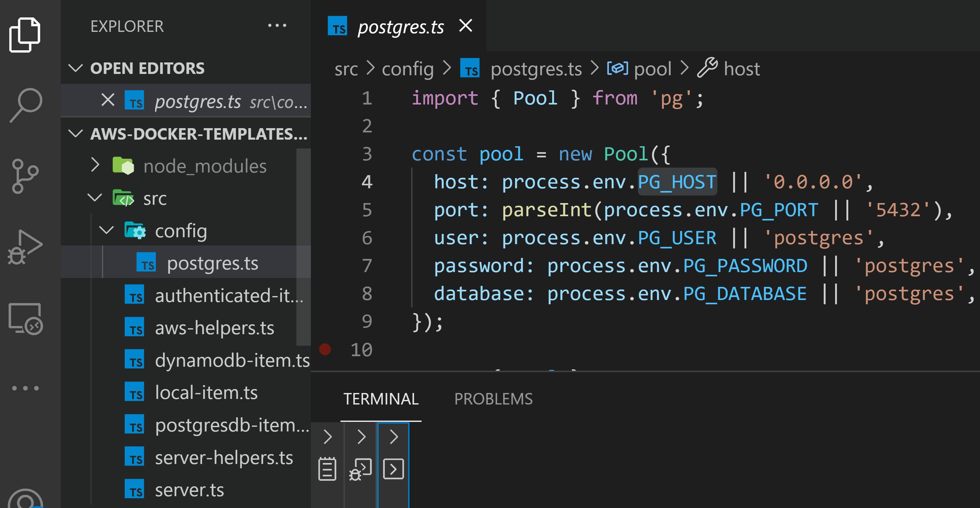
Task: Show additional activity bar views ellipsis
Action: point(25,388)
